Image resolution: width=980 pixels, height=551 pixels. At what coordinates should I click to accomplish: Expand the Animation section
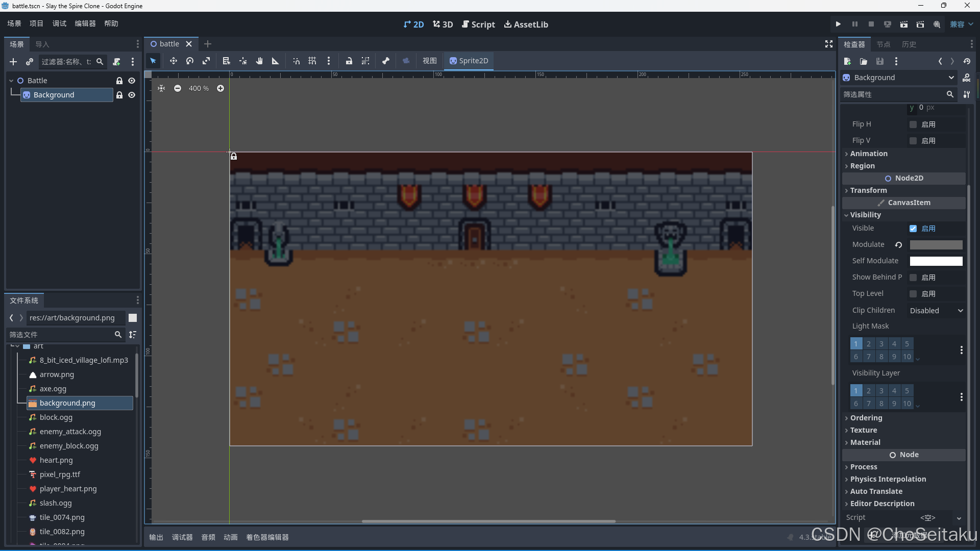point(903,154)
